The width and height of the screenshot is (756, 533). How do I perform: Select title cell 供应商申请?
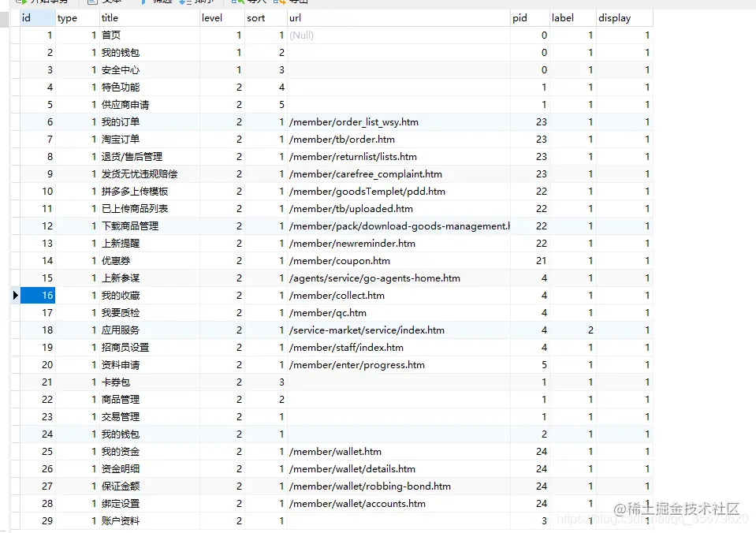click(150, 105)
